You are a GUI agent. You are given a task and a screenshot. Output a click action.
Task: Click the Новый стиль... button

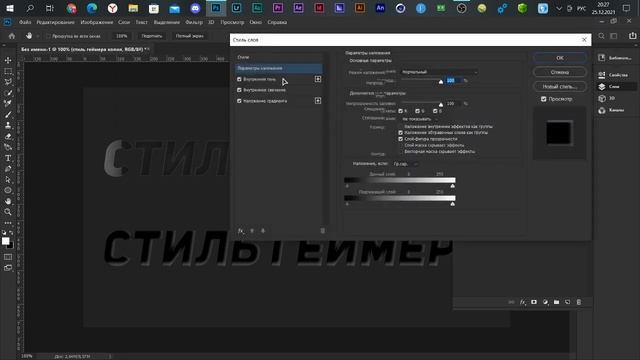560,87
